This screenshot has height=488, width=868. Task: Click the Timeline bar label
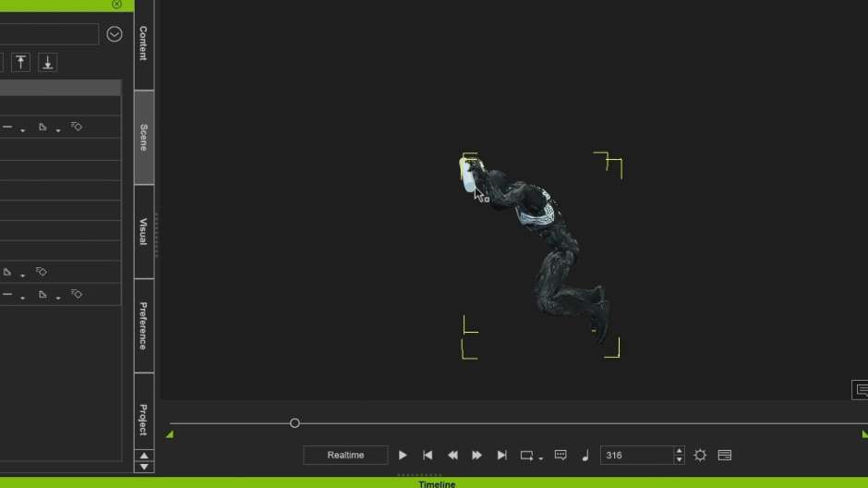point(437,483)
